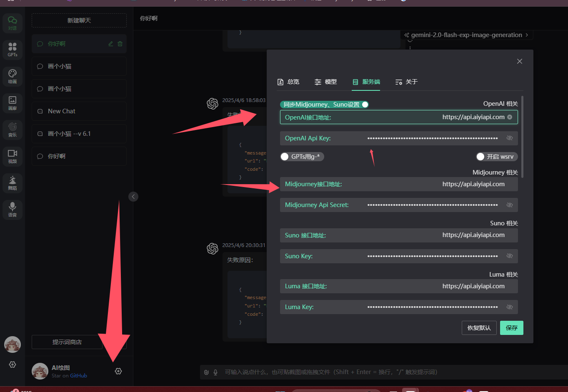The width and height of the screenshot is (568, 392).
Task: Reveal the Suno Key with eye icon
Action: coord(509,256)
